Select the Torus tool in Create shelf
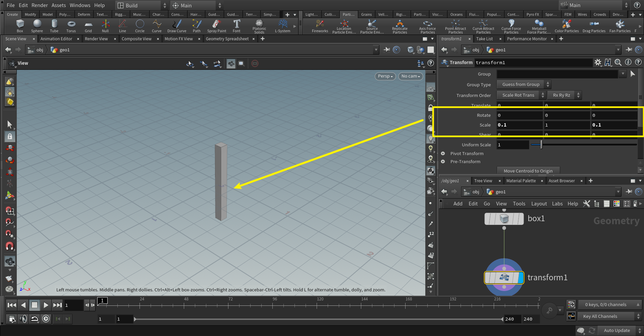 point(71,26)
